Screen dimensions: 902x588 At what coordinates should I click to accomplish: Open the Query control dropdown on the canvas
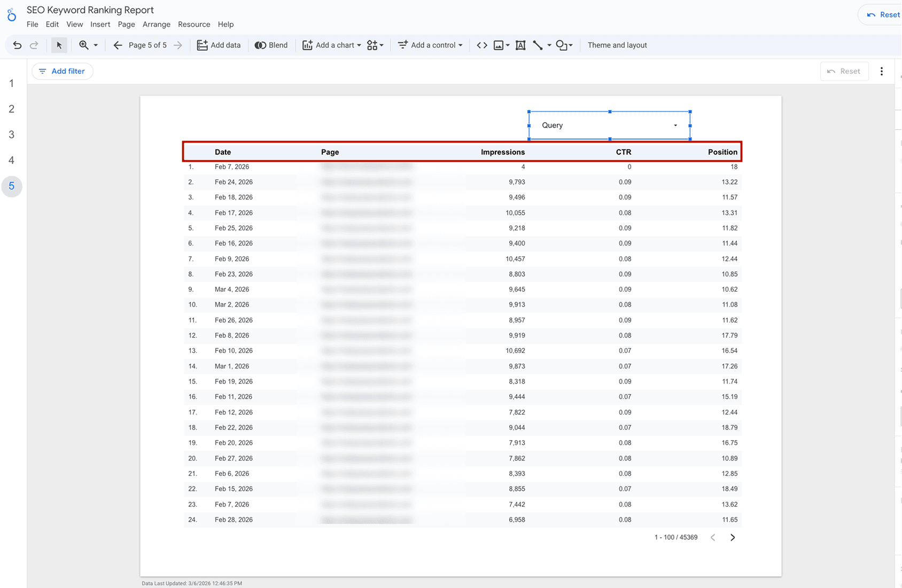point(675,125)
